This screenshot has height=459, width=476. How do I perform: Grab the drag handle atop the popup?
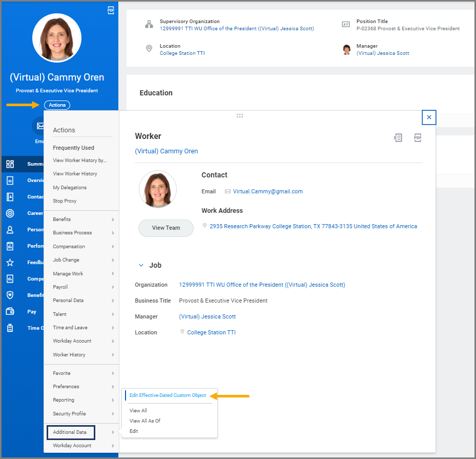click(x=240, y=116)
